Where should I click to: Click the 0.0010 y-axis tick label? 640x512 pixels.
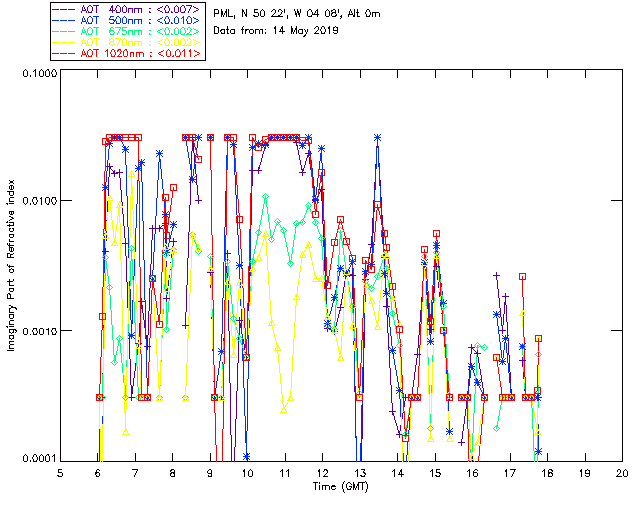[37, 331]
